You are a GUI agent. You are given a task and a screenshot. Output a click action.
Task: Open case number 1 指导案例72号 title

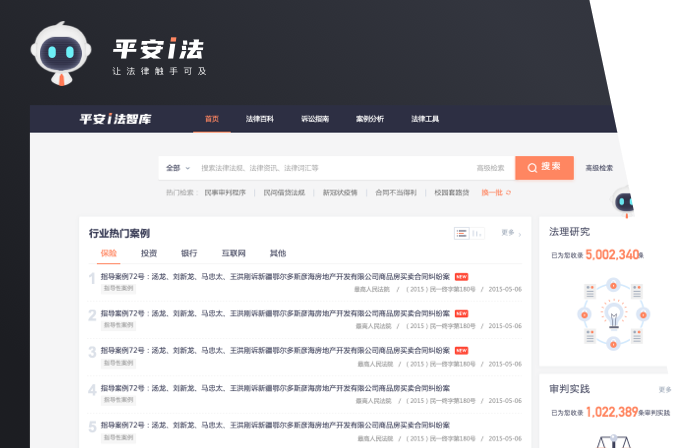tap(275, 277)
